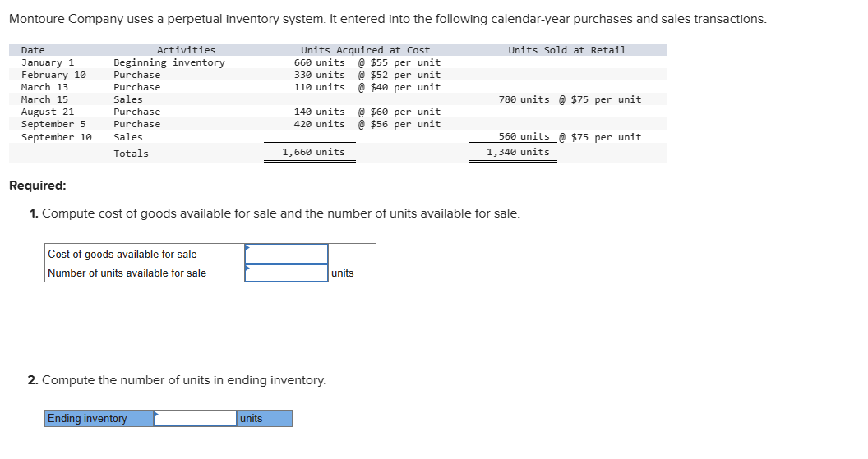Click the 'Date' column header
This screenshot has width=868, height=459.
coord(33,50)
